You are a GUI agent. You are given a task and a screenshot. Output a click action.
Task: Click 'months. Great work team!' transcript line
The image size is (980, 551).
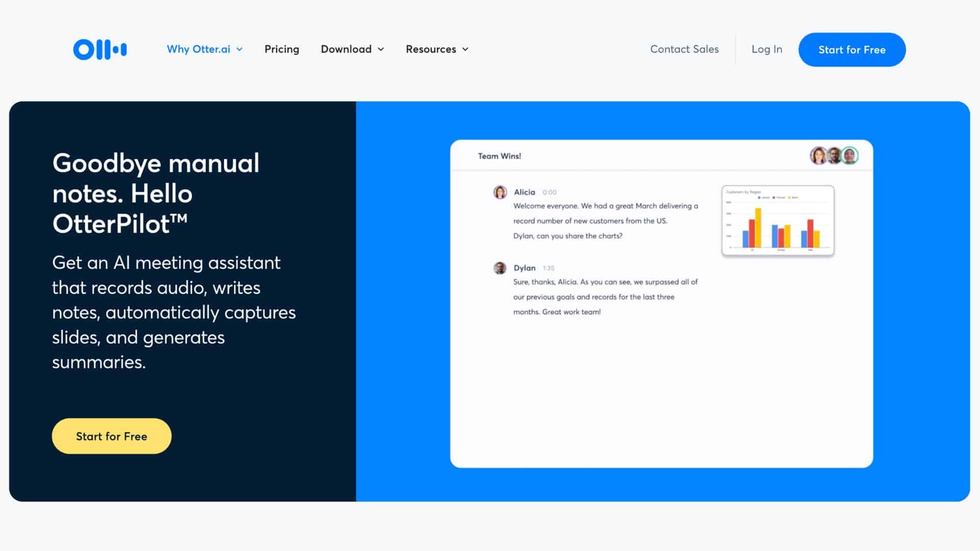pyautogui.click(x=557, y=312)
